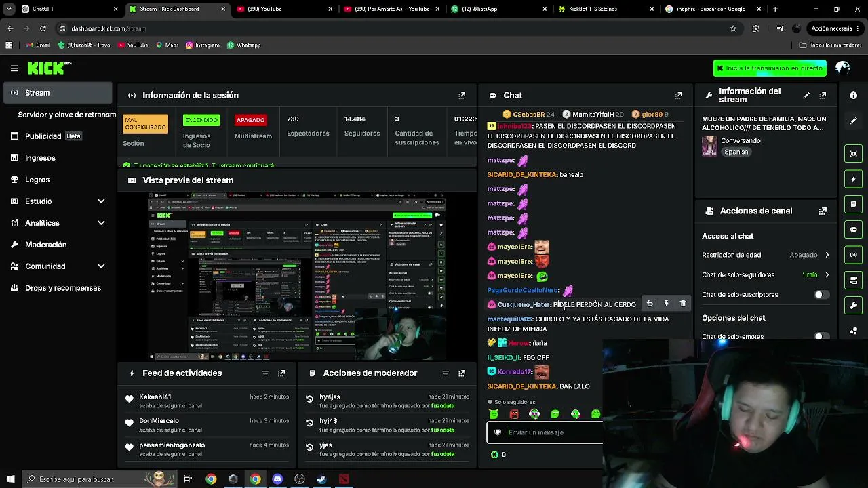Expand the Analíticas sidebar section
868x488 pixels.
coord(101,223)
